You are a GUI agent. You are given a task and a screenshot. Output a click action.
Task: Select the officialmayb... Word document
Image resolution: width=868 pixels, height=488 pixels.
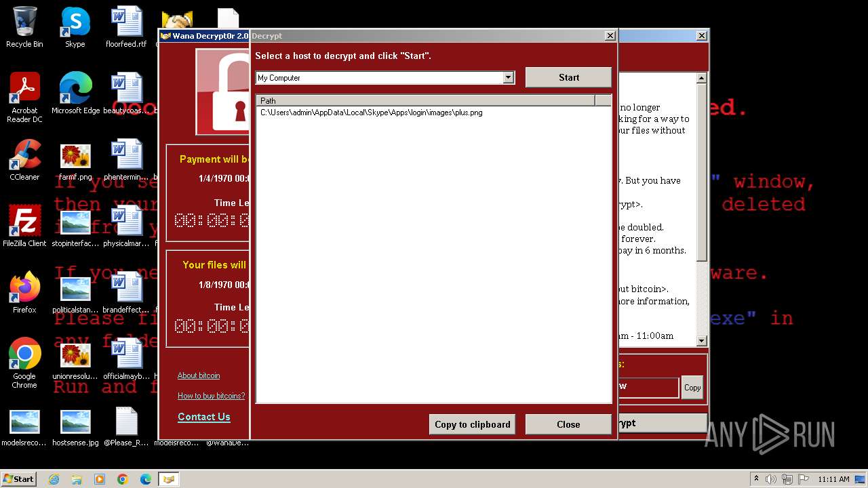pyautogui.click(x=126, y=359)
